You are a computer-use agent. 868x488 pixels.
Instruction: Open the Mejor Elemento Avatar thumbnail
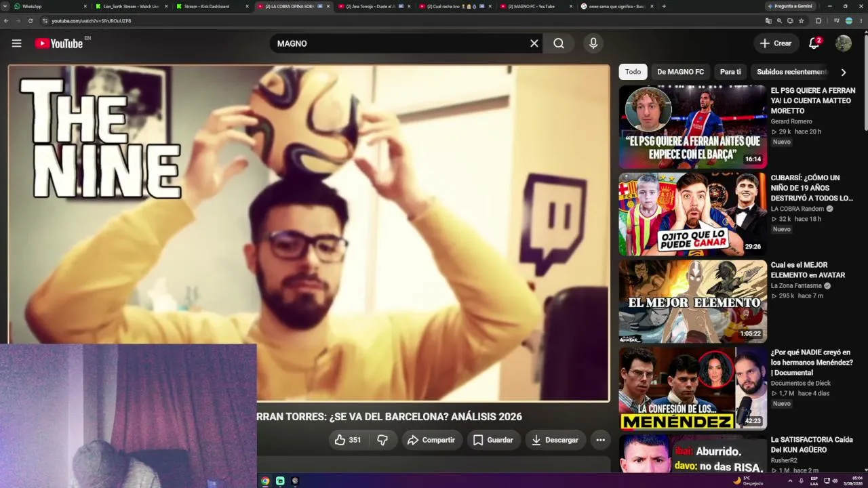692,302
